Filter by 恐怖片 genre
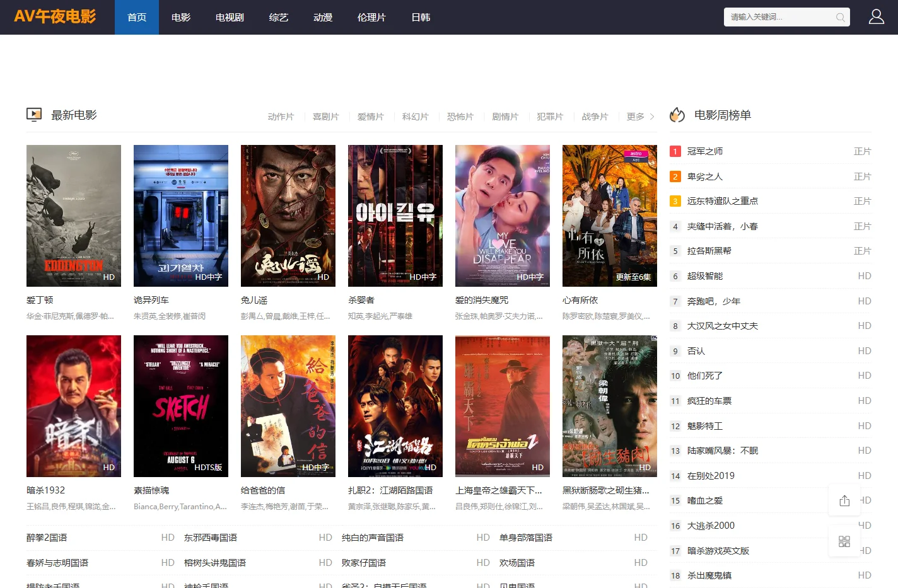The image size is (898, 588). [x=460, y=117]
